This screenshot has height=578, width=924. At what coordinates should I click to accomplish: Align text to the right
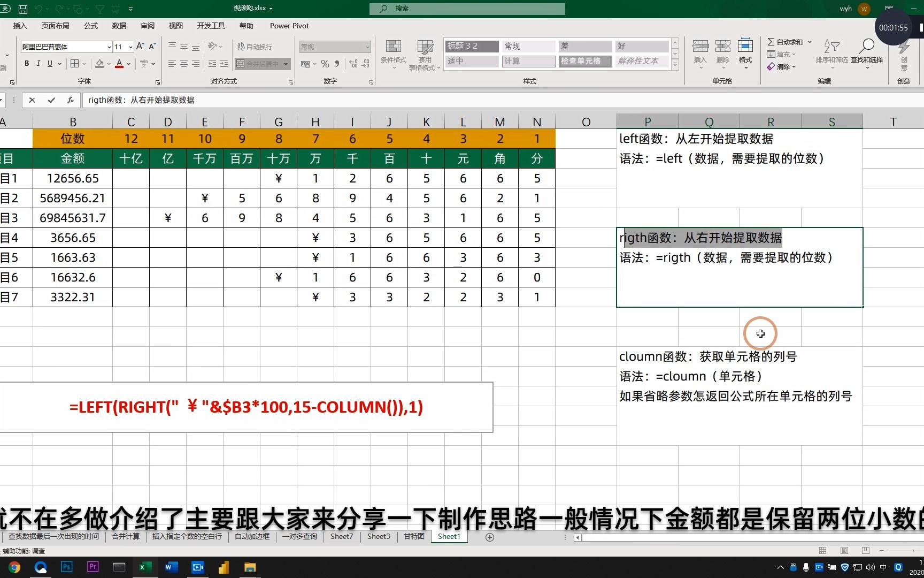(x=196, y=64)
